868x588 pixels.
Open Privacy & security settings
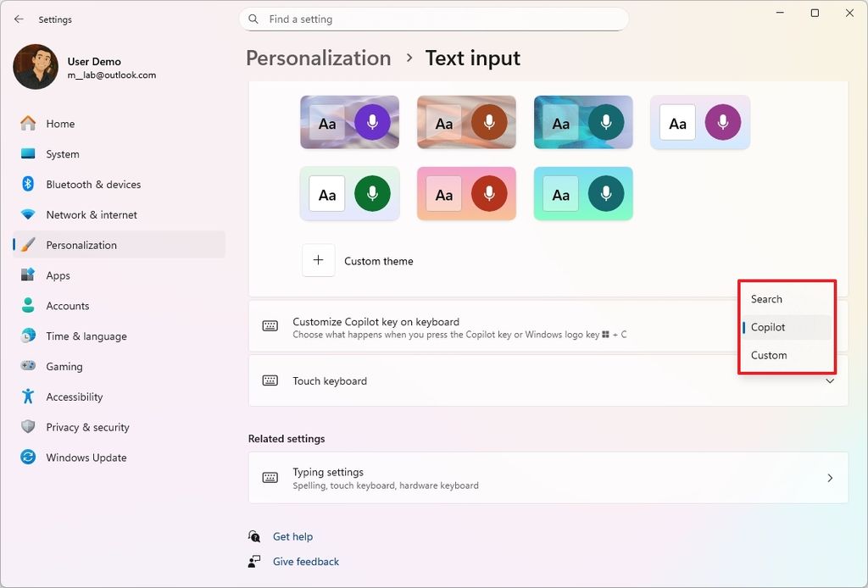tap(88, 427)
